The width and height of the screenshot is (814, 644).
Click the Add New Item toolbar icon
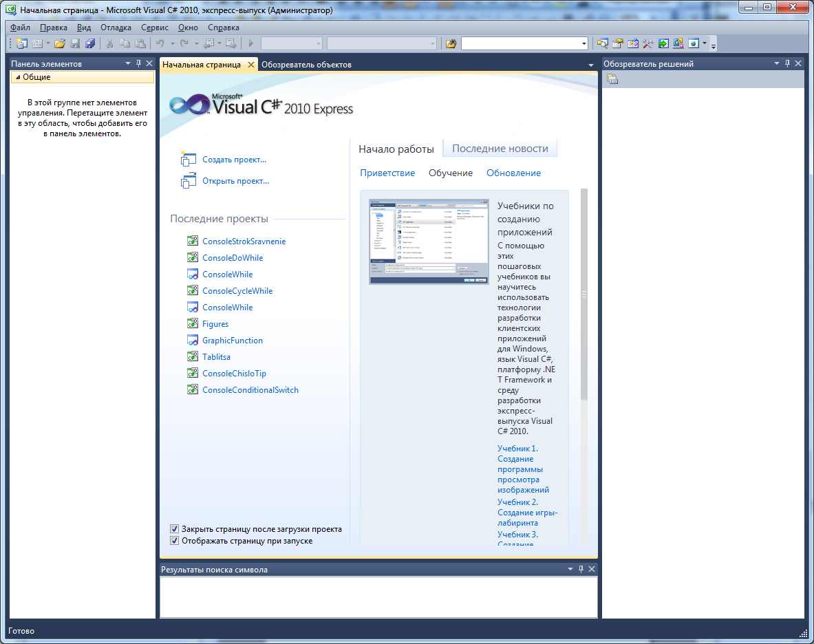click(37, 43)
